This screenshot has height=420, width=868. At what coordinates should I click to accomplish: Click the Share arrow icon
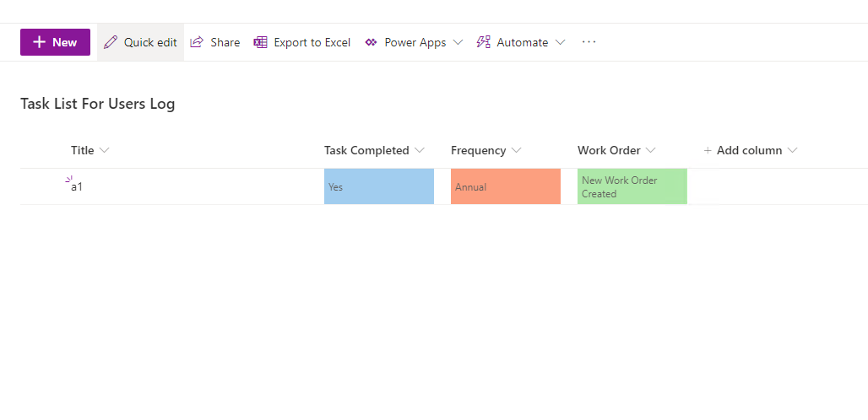tap(197, 42)
